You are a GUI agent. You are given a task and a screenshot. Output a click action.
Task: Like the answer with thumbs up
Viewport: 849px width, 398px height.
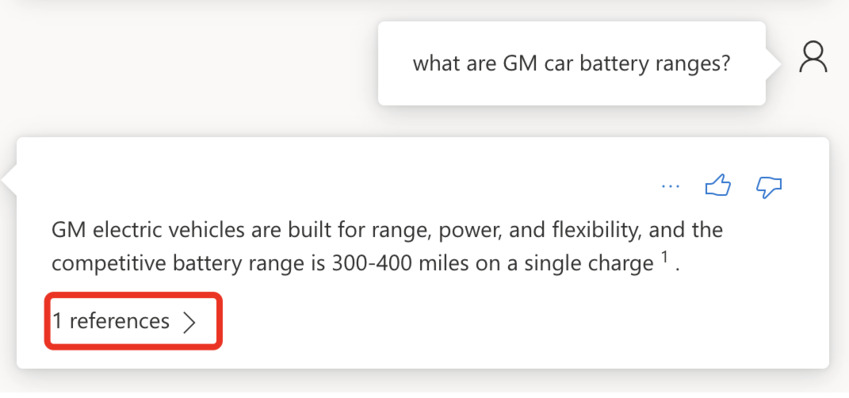(718, 187)
